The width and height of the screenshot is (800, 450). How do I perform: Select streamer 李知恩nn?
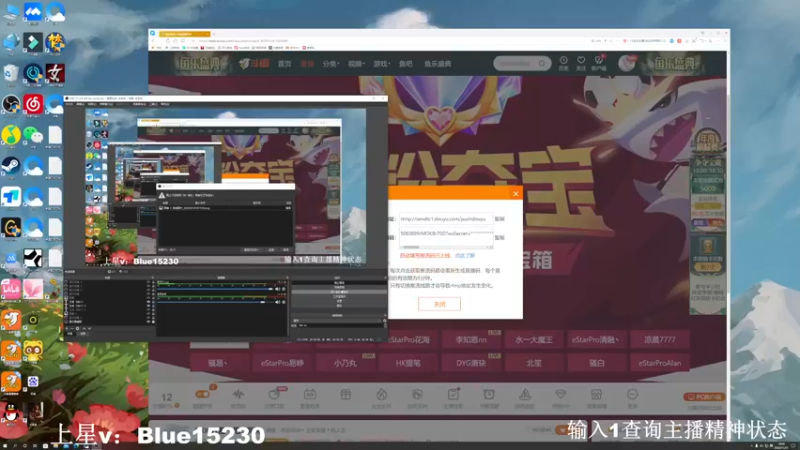coord(471,339)
